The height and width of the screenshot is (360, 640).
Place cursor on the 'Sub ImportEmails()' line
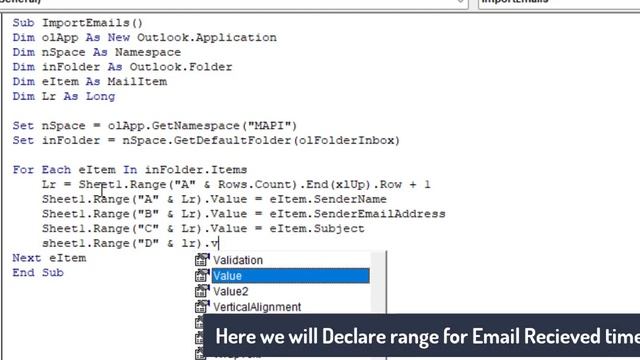tap(78, 23)
